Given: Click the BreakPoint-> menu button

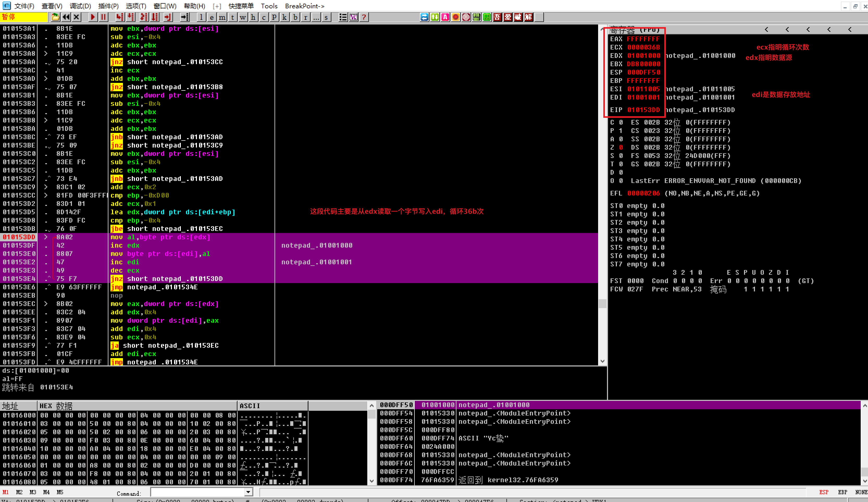Looking at the screenshot, I should pos(305,6).
